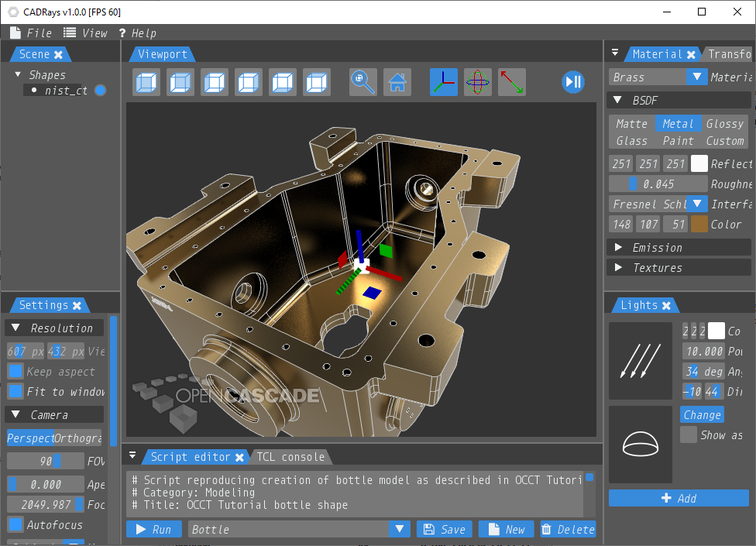Disable the Autofocus checkbox
The height and width of the screenshot is (546, 756).
15,525
